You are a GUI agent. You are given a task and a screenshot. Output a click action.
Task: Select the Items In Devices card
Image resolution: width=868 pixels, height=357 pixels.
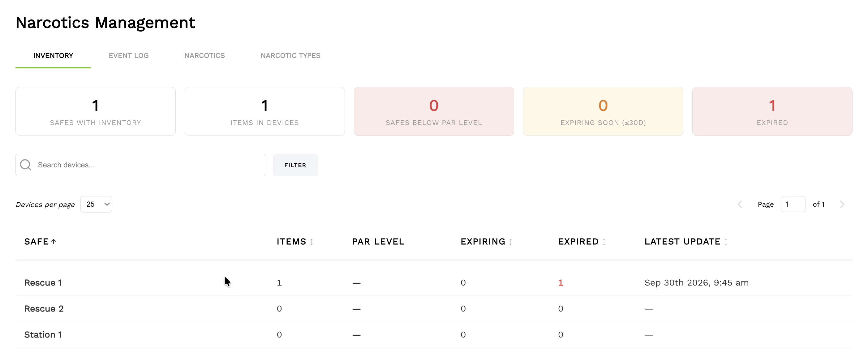pos(265,112)
